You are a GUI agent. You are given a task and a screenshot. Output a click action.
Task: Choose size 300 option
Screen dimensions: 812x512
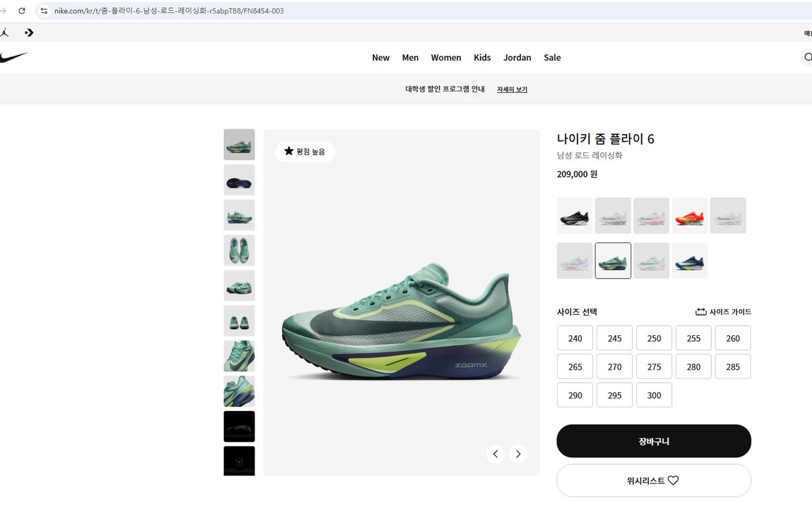click(x=654, y=396)
